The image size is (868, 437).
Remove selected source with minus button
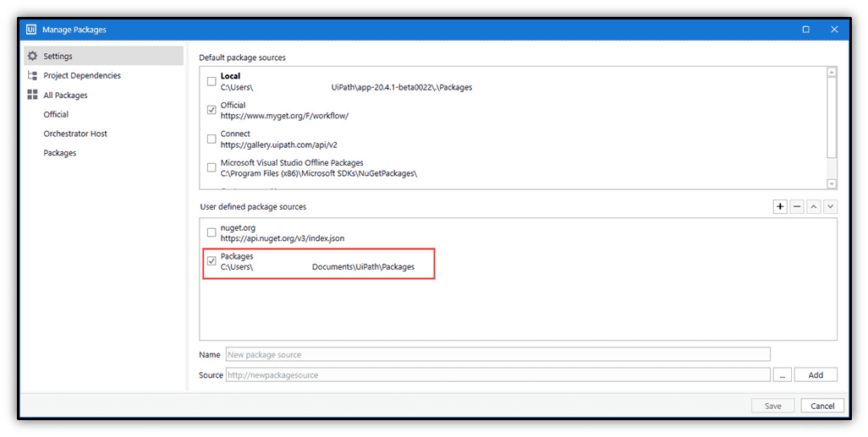797,206
